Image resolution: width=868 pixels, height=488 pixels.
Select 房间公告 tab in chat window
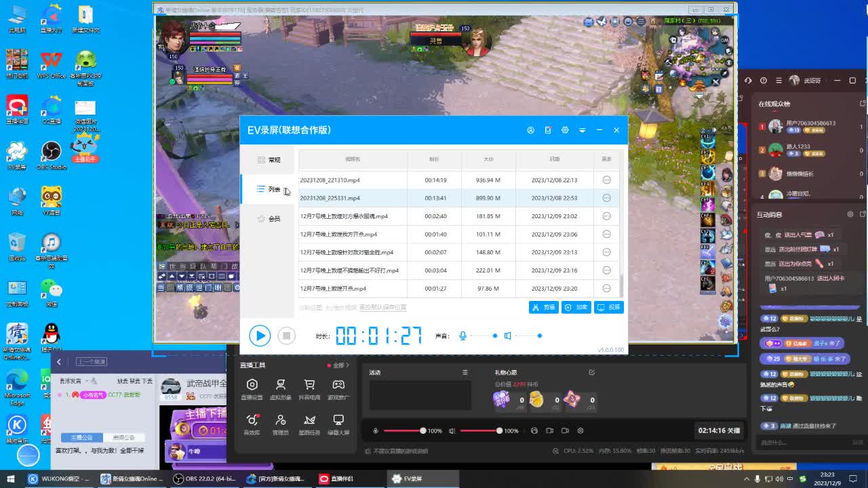(123, 438)
